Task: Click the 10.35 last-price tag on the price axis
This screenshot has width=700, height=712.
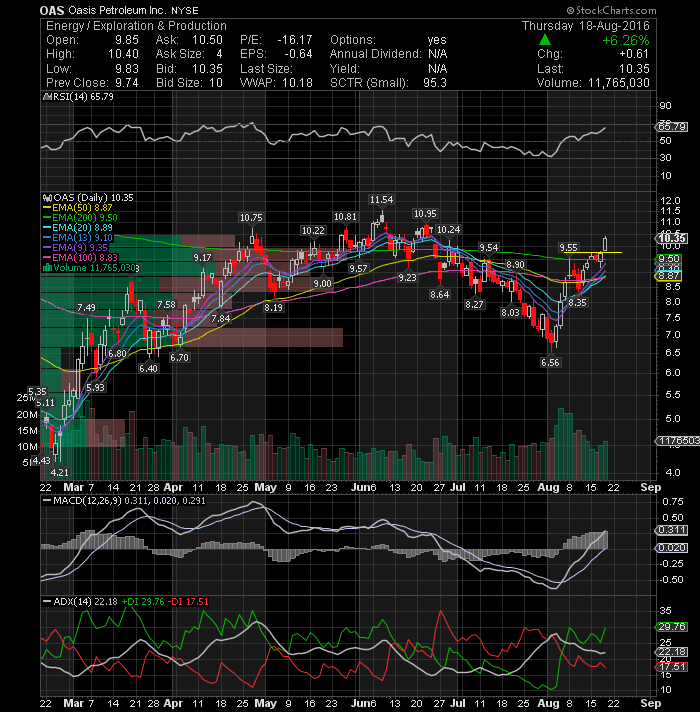Action: coord(672,238)
